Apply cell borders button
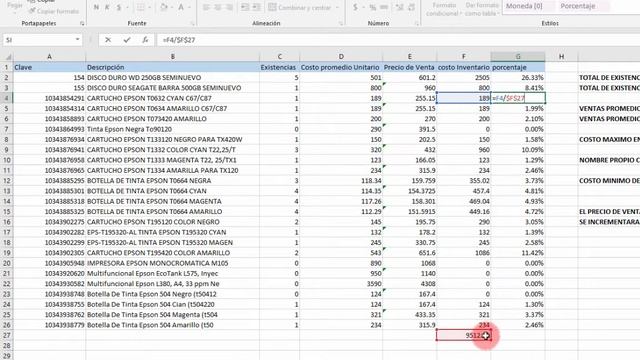This screenshot has height=360, width=640. tap(140, 7)
